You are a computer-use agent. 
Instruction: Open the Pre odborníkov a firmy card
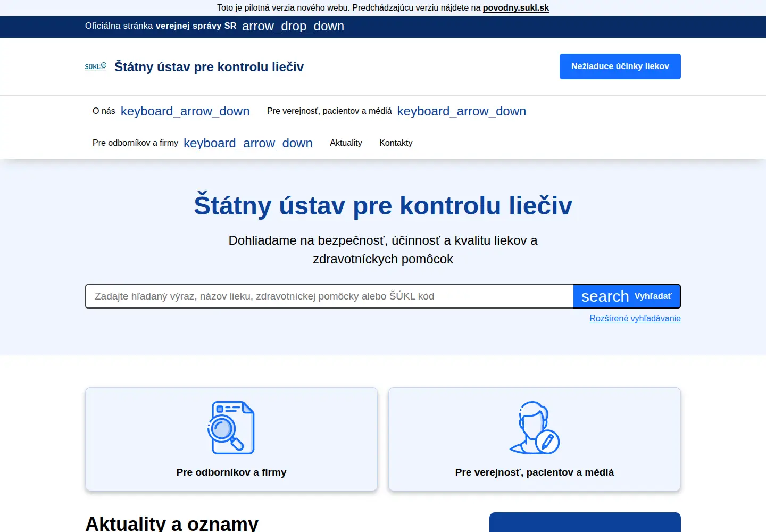click(231, 439)
